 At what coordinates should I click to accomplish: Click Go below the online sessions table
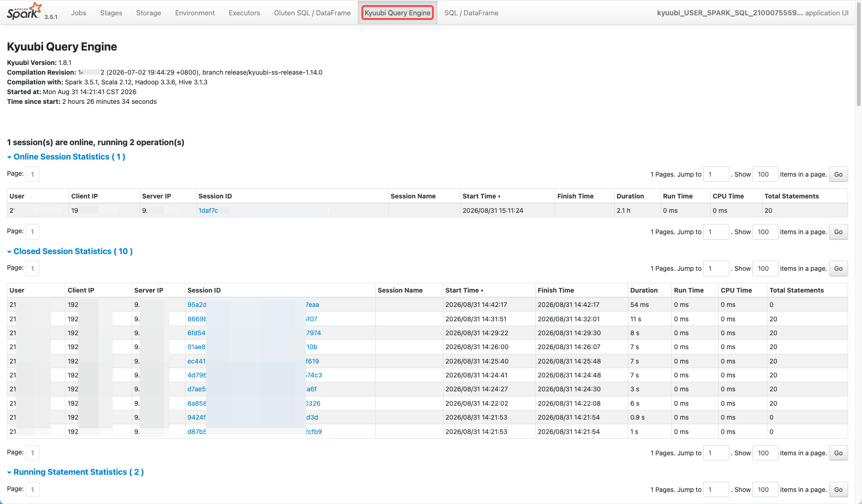(838, 232)
